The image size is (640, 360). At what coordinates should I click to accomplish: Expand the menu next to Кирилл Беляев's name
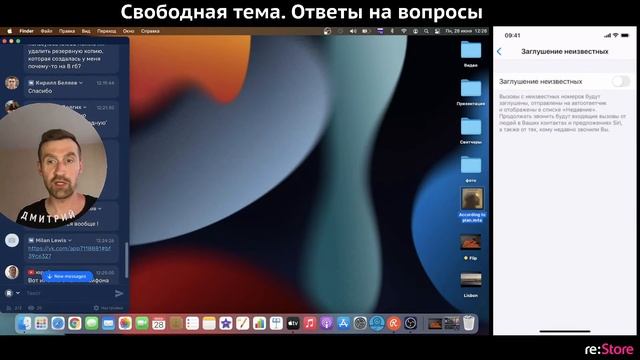pyautogui.click(x=81, y=83)
